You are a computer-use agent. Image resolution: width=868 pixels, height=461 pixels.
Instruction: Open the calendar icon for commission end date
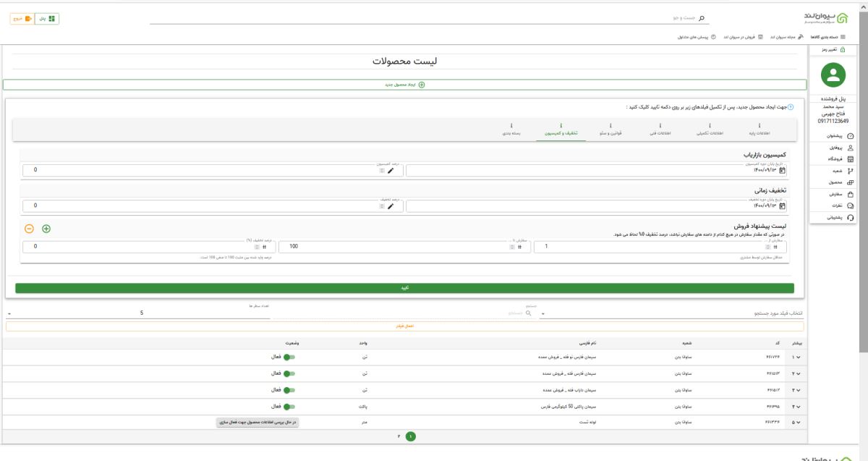pyautogui.click(x=781, y=171)
